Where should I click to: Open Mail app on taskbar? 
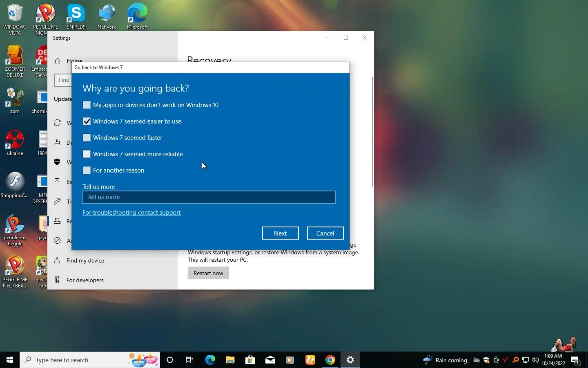point(270,360)
